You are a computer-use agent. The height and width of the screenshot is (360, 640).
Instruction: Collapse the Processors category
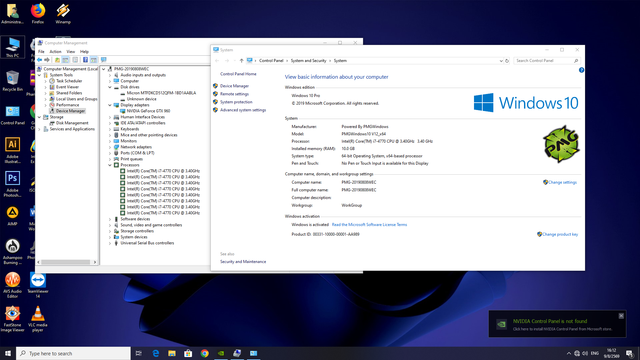click(x=110, y=165)
